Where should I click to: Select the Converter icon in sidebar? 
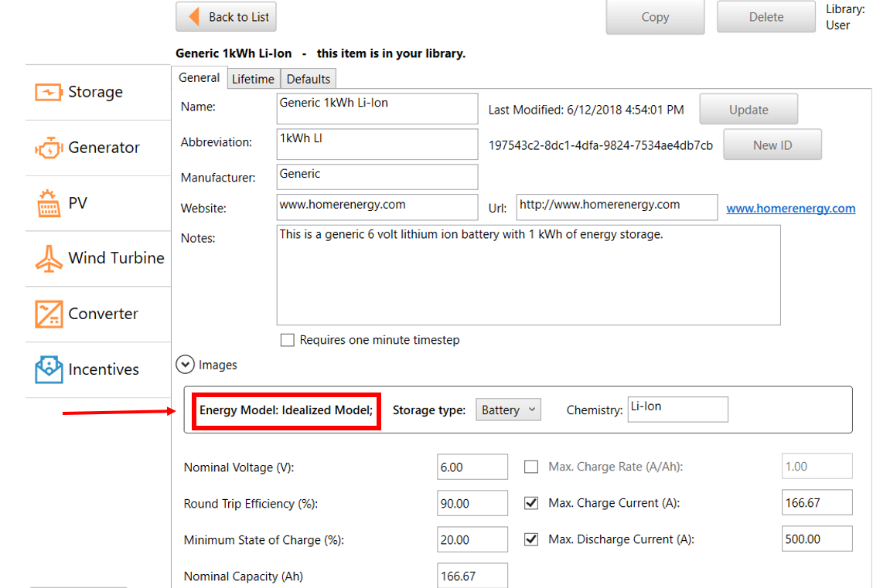[48, 314]
